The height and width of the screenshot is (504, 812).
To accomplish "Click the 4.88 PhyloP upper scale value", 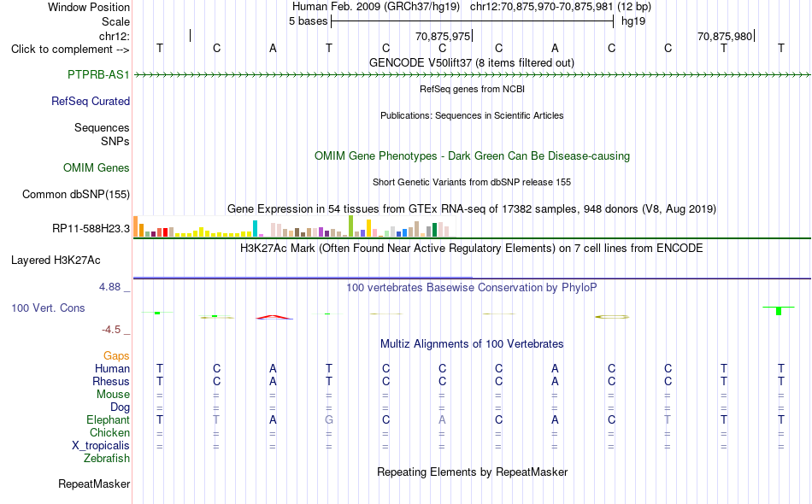I will pyautogui.click(x=109, y=287).
